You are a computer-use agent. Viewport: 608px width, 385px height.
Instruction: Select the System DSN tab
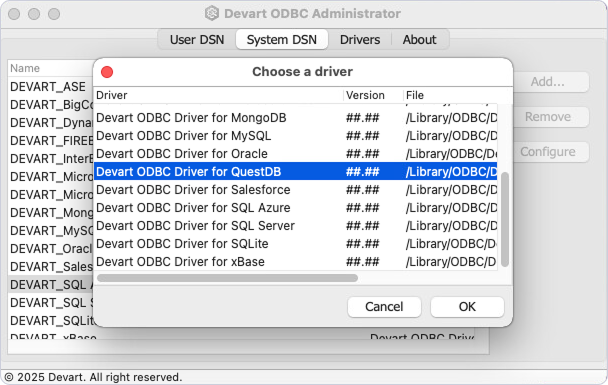(x=282, y=40)
